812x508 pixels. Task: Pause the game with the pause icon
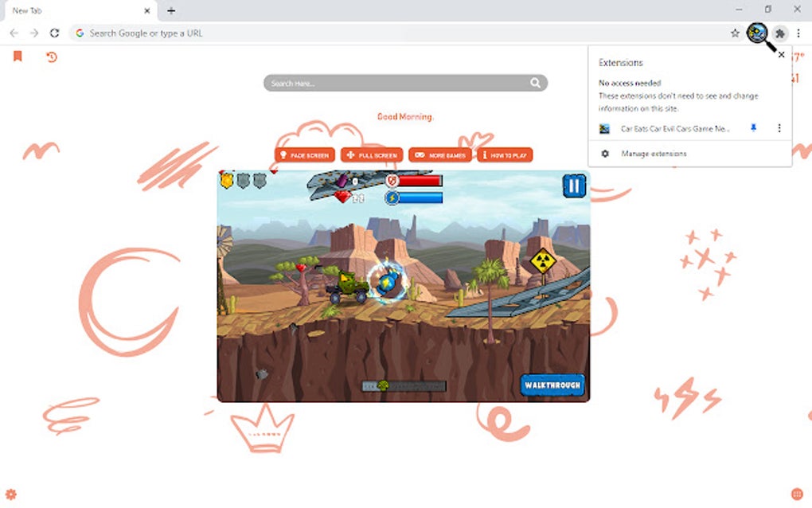coord(573,186)
